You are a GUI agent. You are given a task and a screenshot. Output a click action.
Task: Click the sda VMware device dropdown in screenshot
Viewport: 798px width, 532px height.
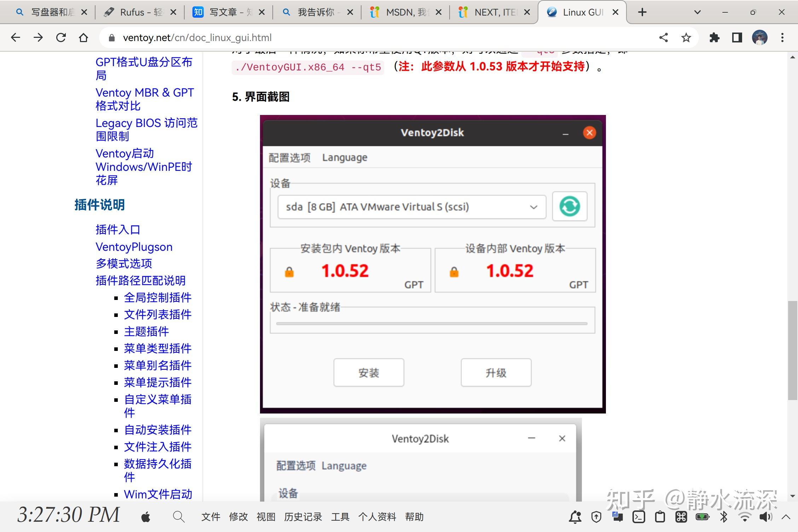pos(412,207)
